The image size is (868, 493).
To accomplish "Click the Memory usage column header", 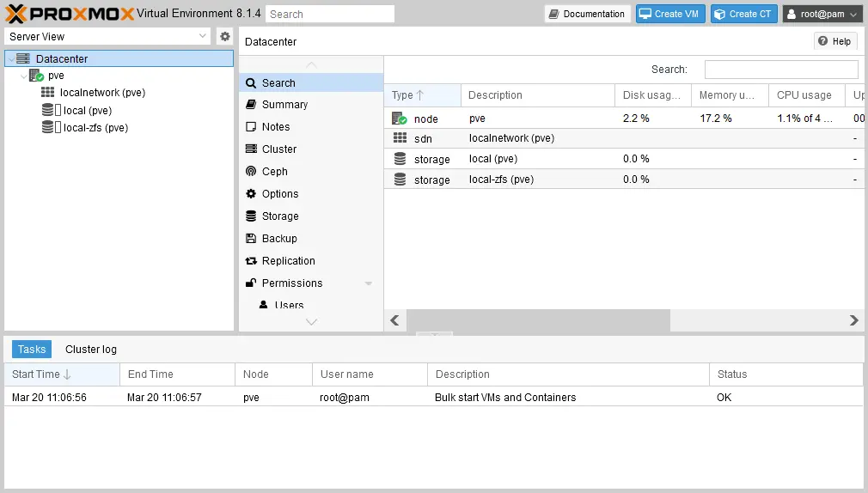I will [x=730, y=95].
